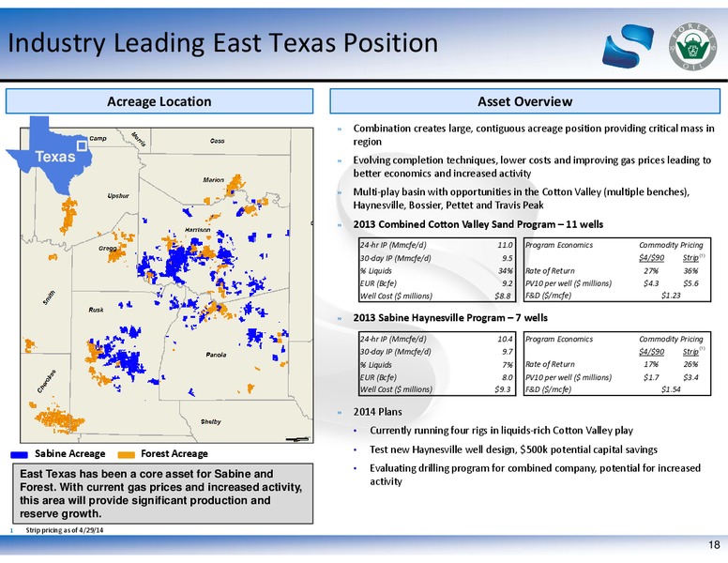Click the Well Cost value $9.3
The image size is (728, 563).
click(503, 389)
